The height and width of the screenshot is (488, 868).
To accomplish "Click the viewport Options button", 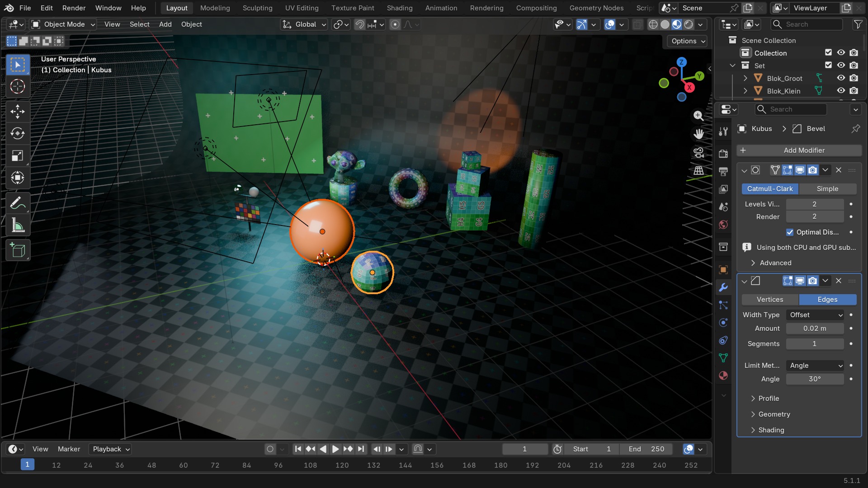I will 687,41.
